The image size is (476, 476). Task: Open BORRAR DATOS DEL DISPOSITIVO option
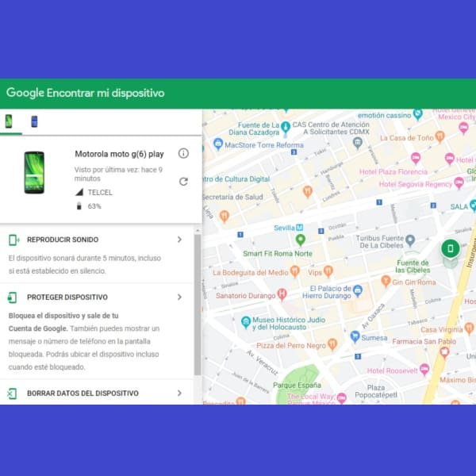(x=83, y=393)
